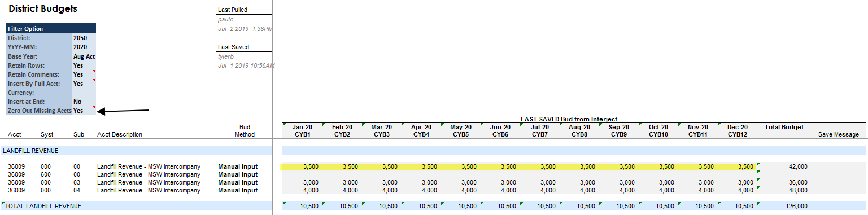This screenshot has width=868, height=215.
Task: Select the empty Currency value cell
Action: (84, 93)
